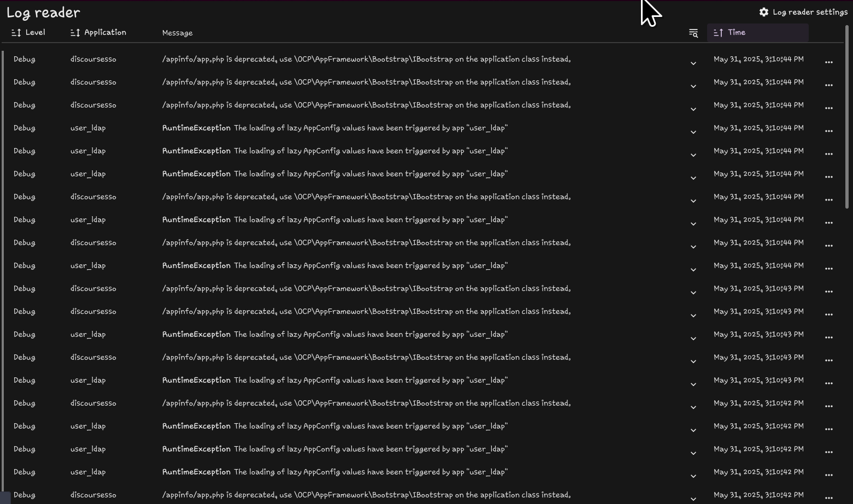Click the 'Log reader' page title
This screenshot has width=853, height=504.
pos(43,13)
